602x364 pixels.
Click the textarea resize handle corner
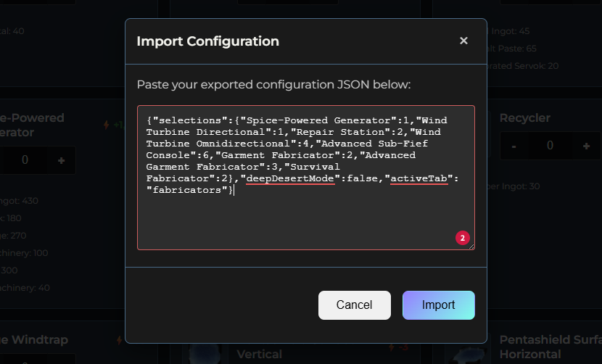[471, 247]
